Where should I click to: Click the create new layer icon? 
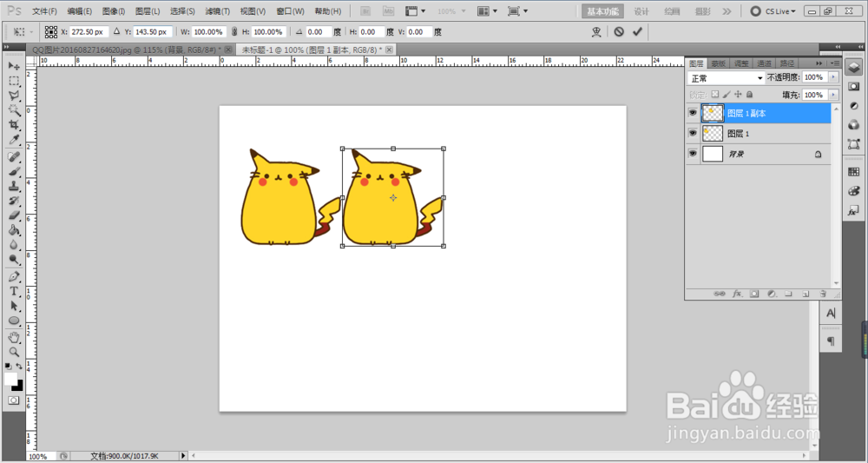tap(806, 294)
